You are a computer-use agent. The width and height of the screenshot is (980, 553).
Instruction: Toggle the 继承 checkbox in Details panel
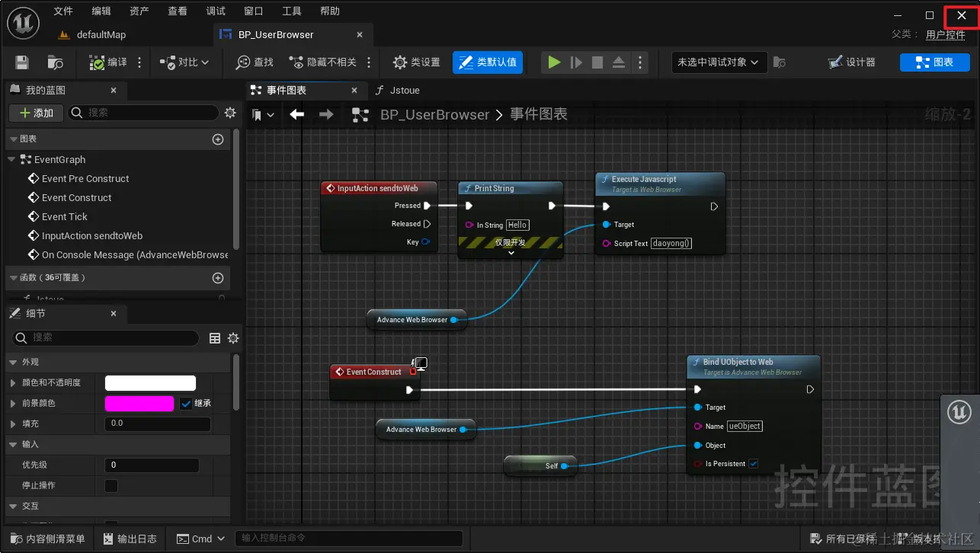(186, 403)
